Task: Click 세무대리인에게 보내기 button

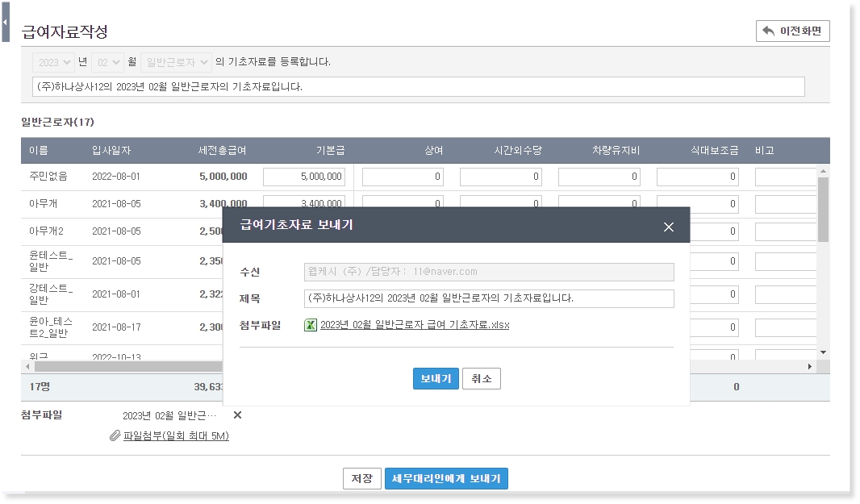Action: click(446, 479)
